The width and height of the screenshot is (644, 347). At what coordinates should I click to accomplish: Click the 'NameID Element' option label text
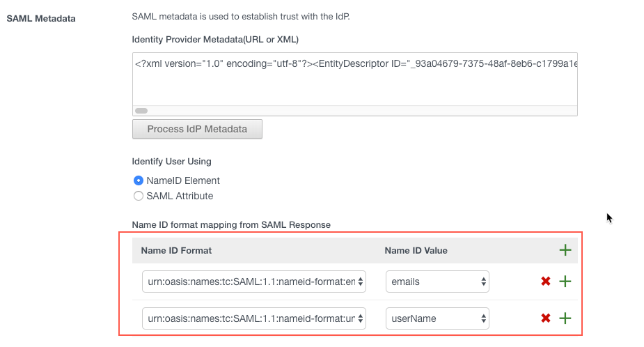pyautogui.click(x=183, y=180)
